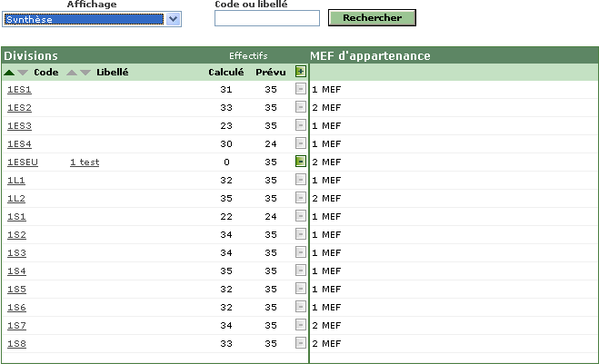This screenshot has width=599, height=364.
Task: Focus the Code ou libellé field
Action: tap(267, 18)
